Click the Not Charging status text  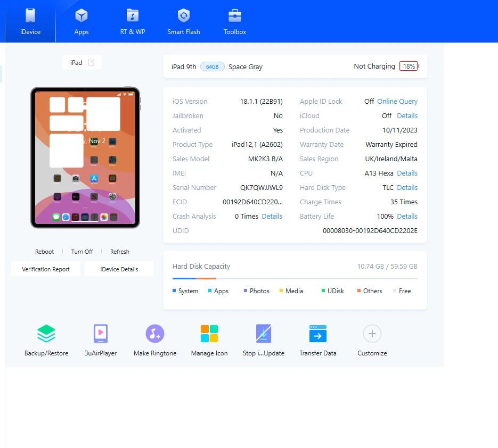374,67
